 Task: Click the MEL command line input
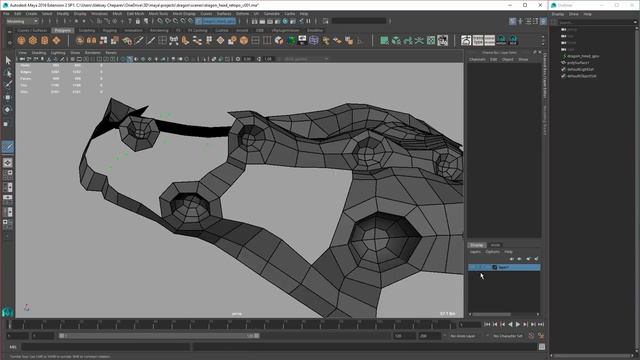(106, 347)
